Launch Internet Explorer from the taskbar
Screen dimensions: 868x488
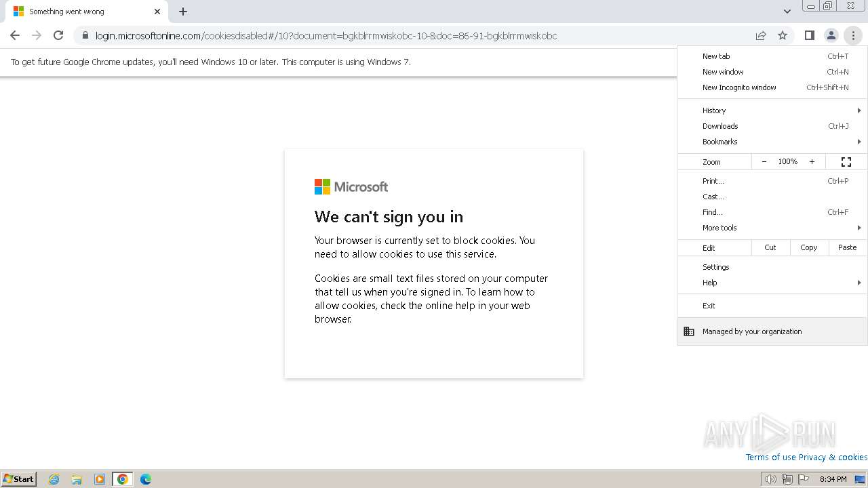click(x=54, y=479)
